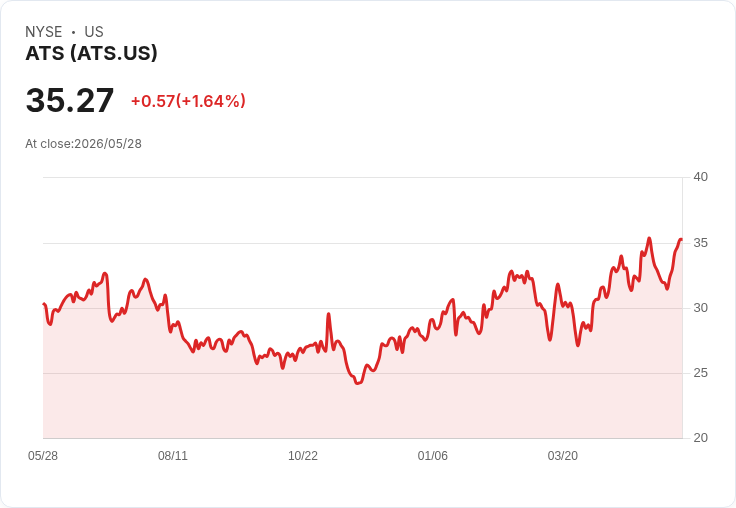Click the NYSE exchange label

pyautogui.click(x=44, y=32)
